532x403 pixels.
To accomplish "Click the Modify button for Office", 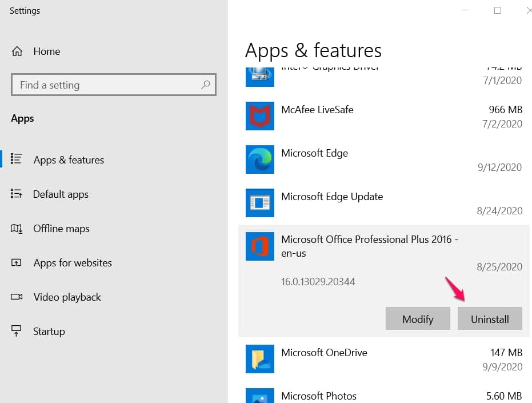I will coord(418,318).
